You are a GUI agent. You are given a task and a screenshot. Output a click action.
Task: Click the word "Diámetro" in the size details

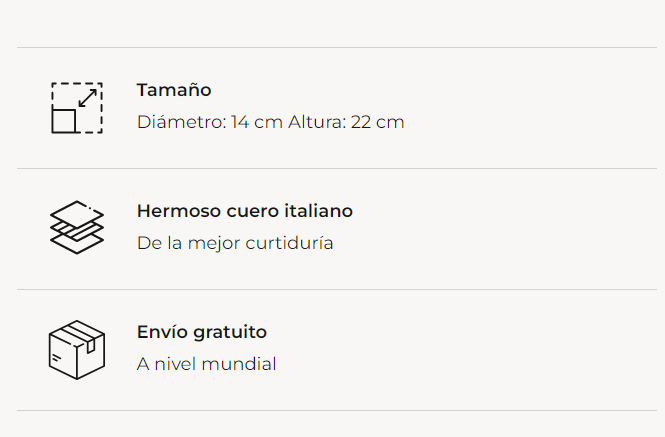click(x=178, y=122)
